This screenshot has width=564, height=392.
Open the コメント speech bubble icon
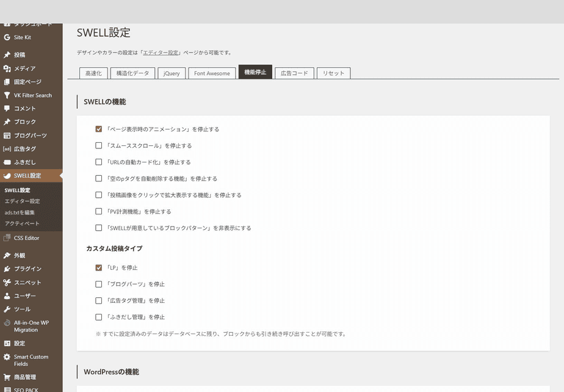(x=7, y=108)
